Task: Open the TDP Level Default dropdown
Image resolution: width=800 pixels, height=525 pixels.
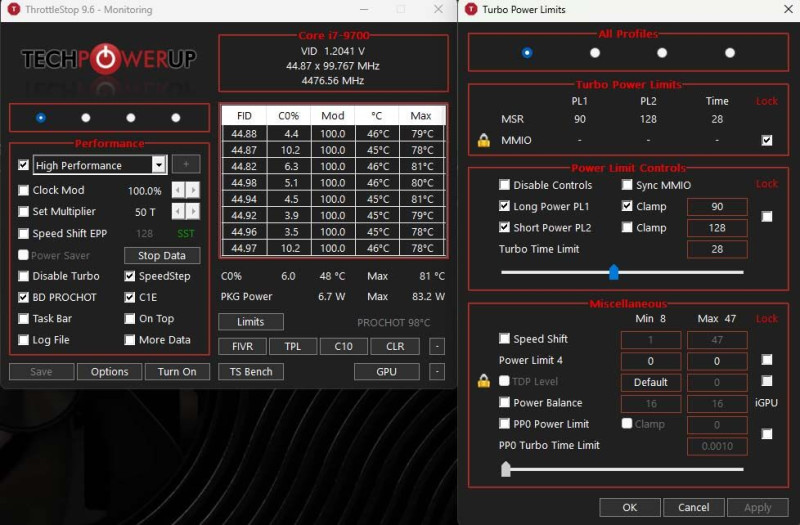Action: (x=651, y=382)
